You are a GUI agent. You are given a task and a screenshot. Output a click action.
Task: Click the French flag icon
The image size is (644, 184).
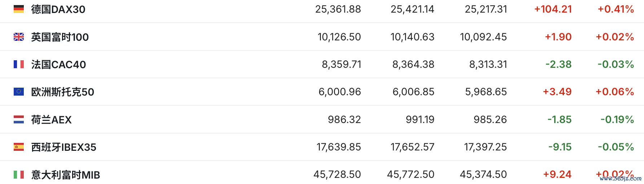19,64
